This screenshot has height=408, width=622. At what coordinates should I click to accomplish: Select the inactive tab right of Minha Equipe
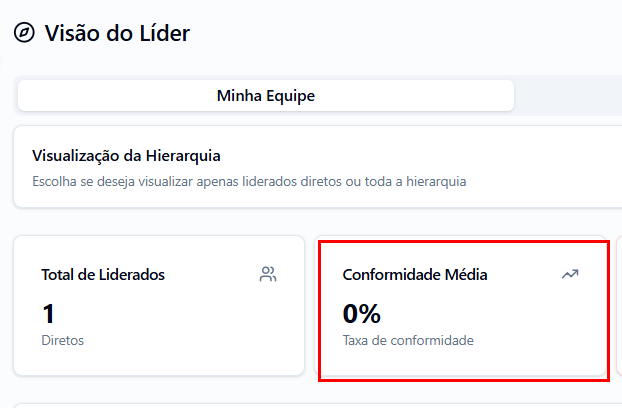click(568, 96)
